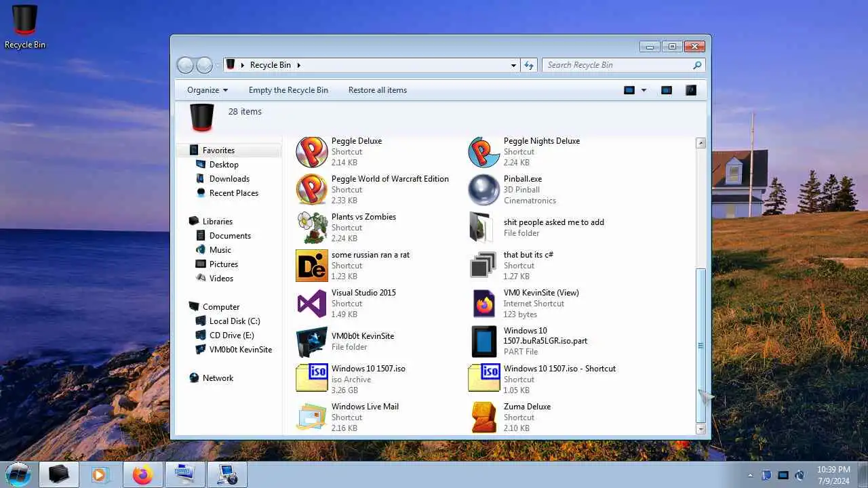Open Windows Media Player from taskbar
This screenshot has height=488, width=868.
tap(101, 475)
